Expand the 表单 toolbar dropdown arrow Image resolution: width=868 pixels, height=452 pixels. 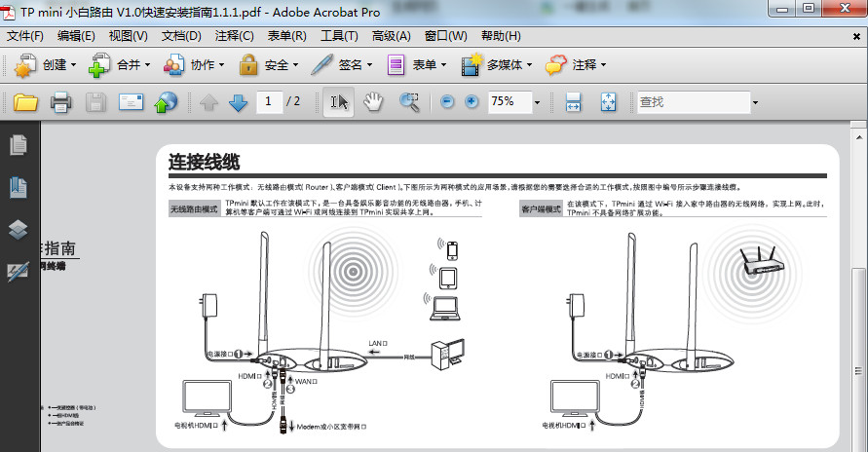pyautogui.click(x=444, y=65)
